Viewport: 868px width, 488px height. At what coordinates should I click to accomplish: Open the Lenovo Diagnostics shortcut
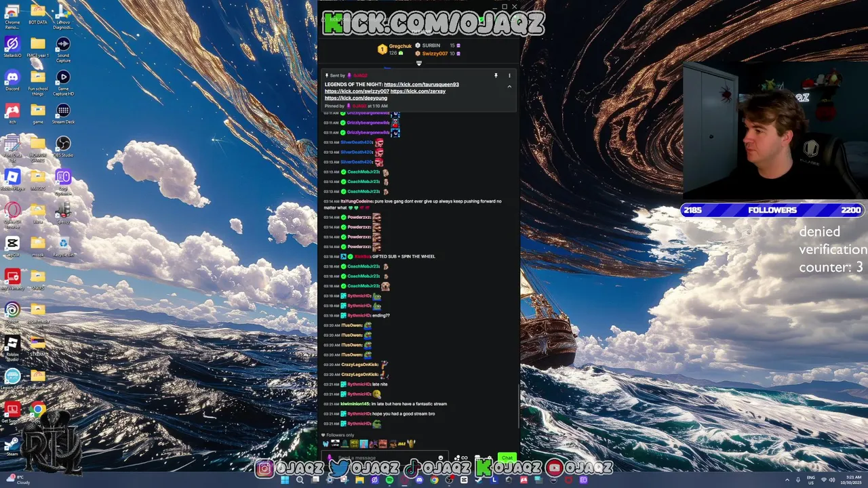63,16
